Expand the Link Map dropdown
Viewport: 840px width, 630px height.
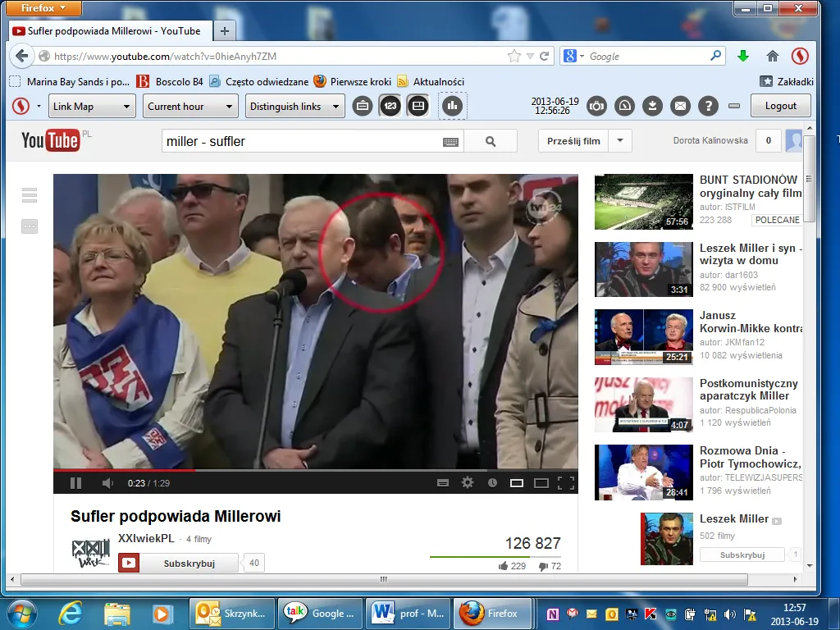(91, 106)
